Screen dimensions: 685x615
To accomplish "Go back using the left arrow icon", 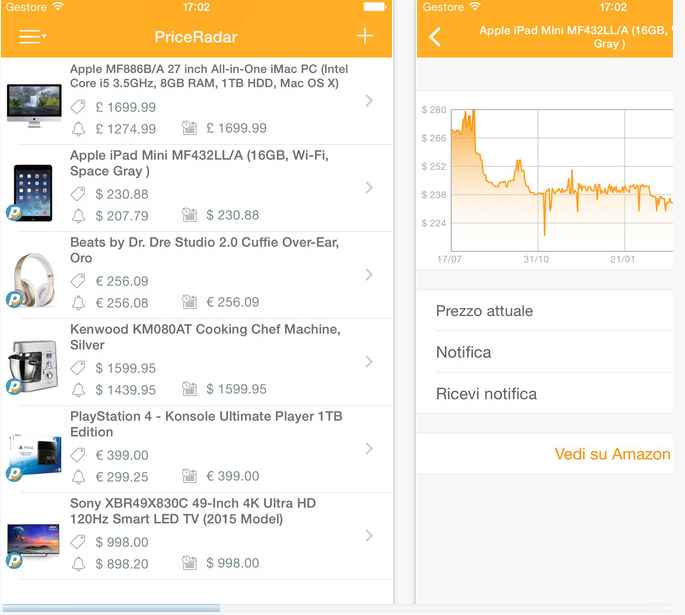I will pyautogui.click(x=435, y=37).
